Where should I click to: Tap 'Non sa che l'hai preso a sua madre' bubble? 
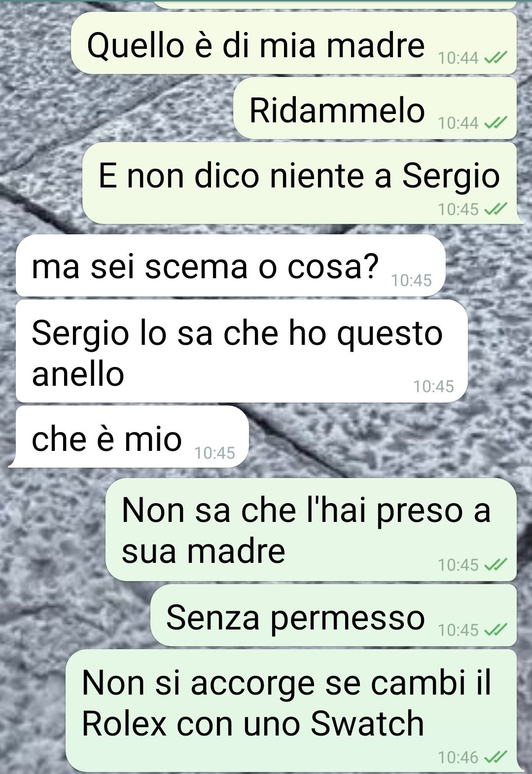point(311,529)
